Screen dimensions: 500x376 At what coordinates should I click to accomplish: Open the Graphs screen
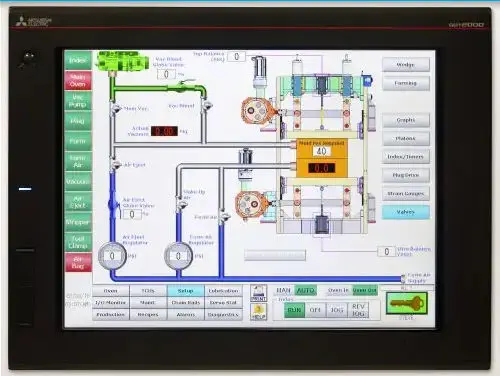(x=406, y=120)
